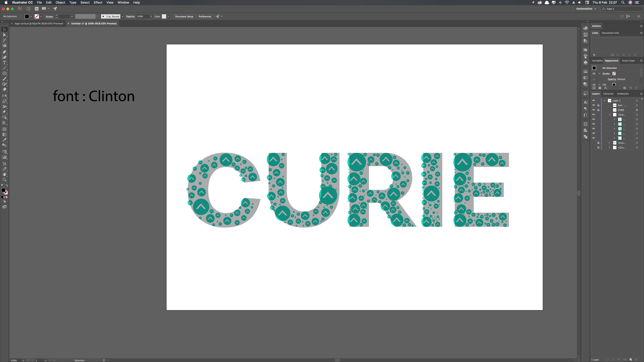Click the fill color swatch in control bar
Image resolution: width=644 pixels, height=362 pixels.
click(27, 17)
